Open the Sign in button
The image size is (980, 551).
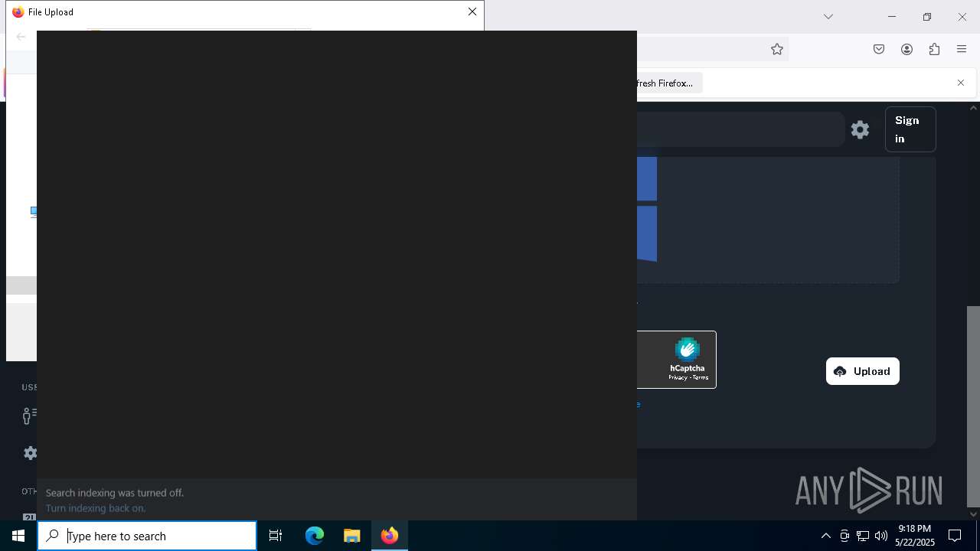(x=910, y=129)
